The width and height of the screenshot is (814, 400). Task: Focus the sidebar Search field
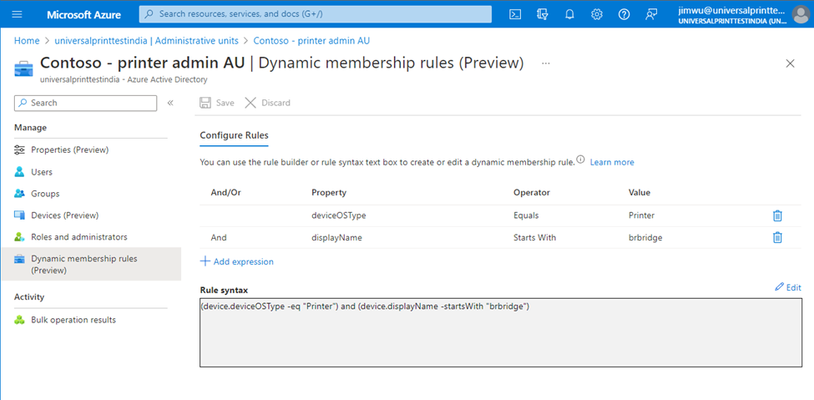(86, 103)
